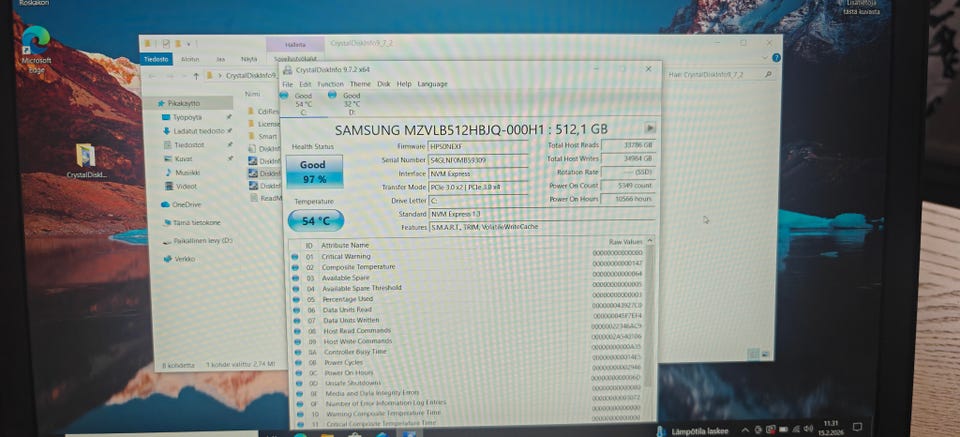Open the Function menu
The image size is (960, 437).
pos(331,84)
